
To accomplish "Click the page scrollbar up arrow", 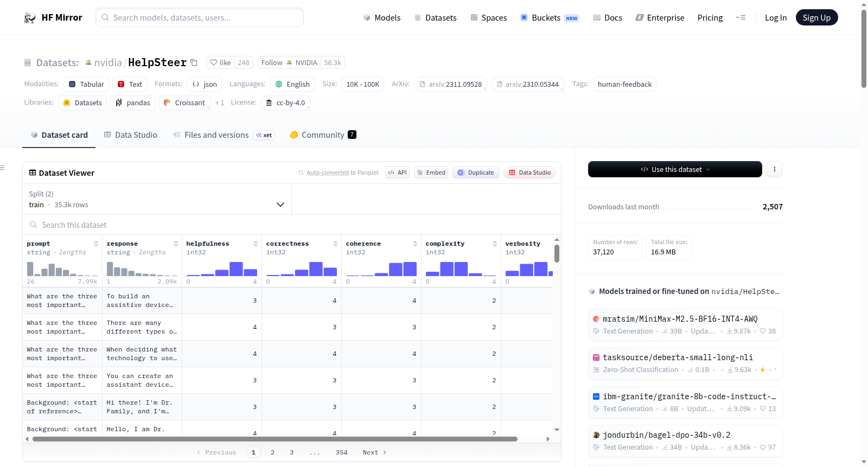I will click(864, 4).
